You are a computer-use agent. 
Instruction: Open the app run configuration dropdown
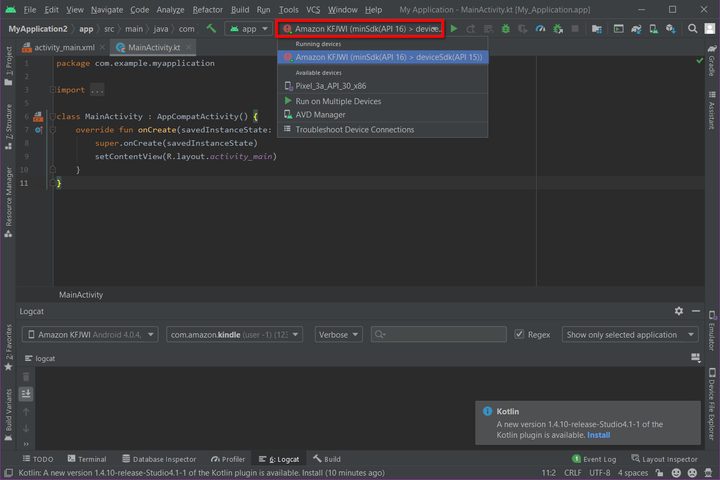[x=248, y=28]
